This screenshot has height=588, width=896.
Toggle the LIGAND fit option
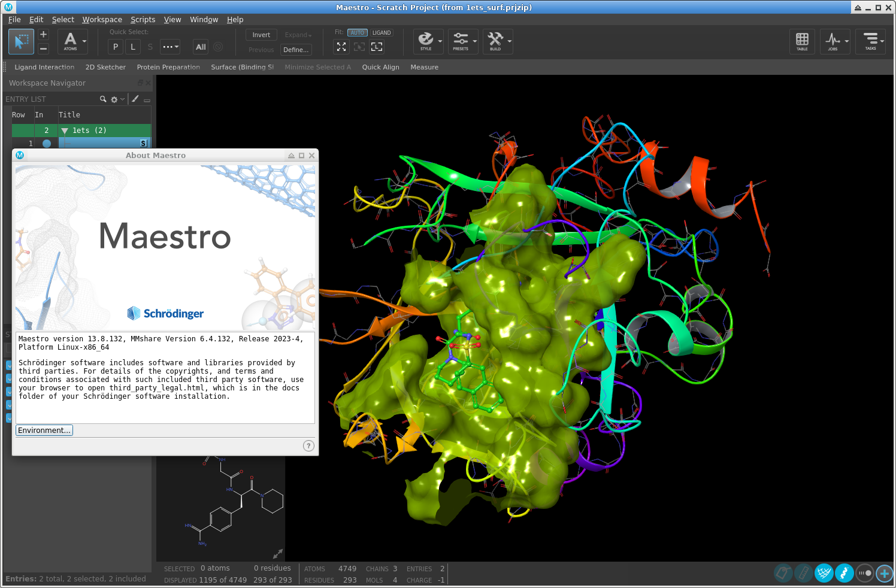382,33
